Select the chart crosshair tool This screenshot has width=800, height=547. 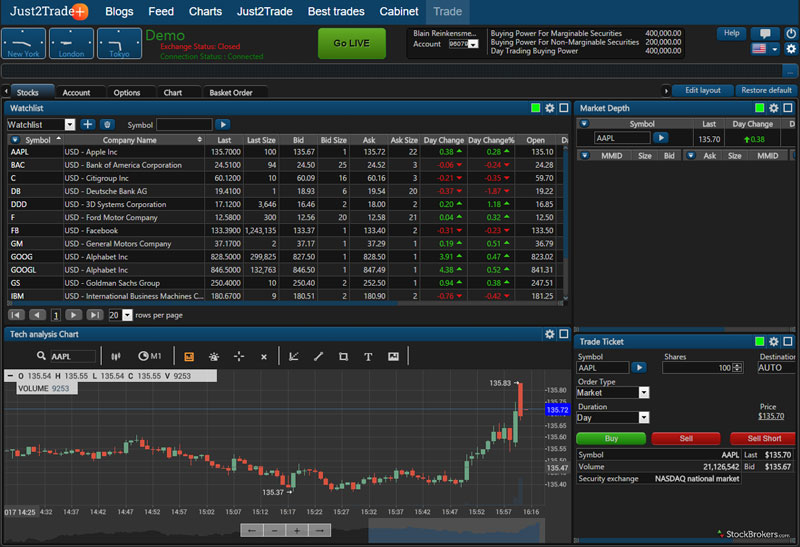[239, 357]
